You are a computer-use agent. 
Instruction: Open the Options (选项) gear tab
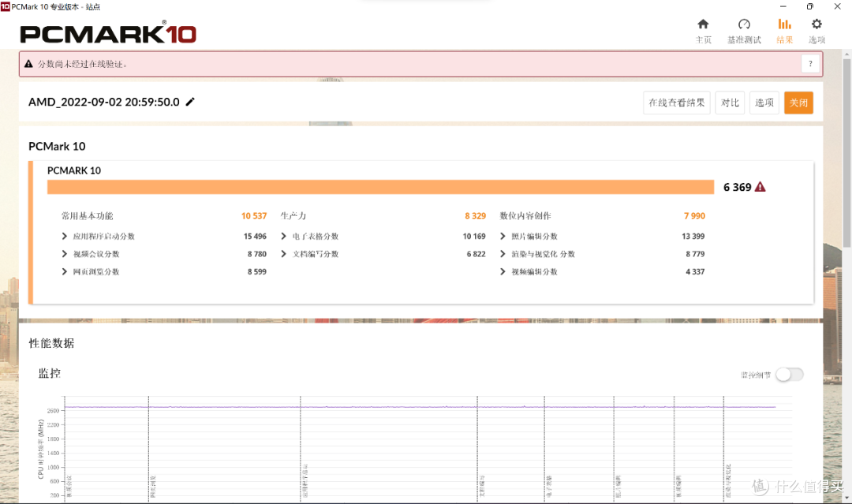click(x=816, y=31)
